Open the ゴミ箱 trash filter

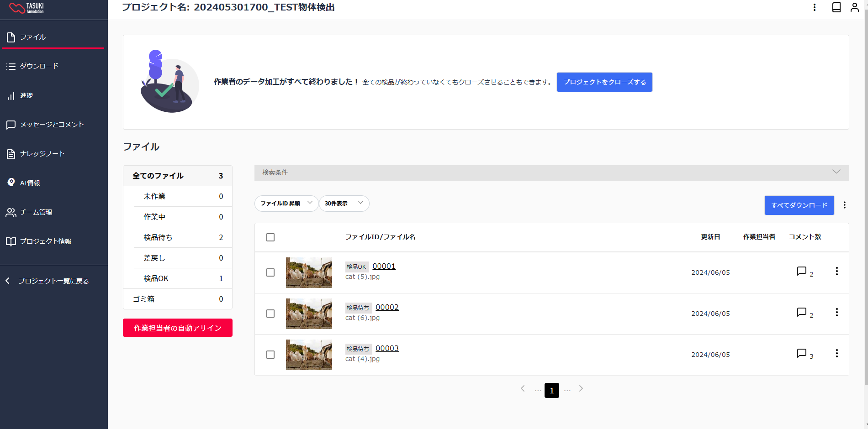click(178, 299)
